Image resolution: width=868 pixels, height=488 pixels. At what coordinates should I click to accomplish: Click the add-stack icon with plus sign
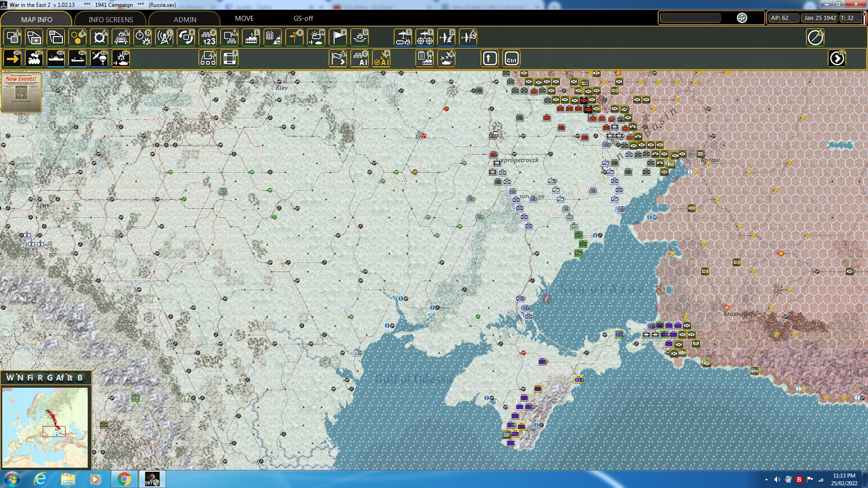pyautogui.click(x=34, y=38)
